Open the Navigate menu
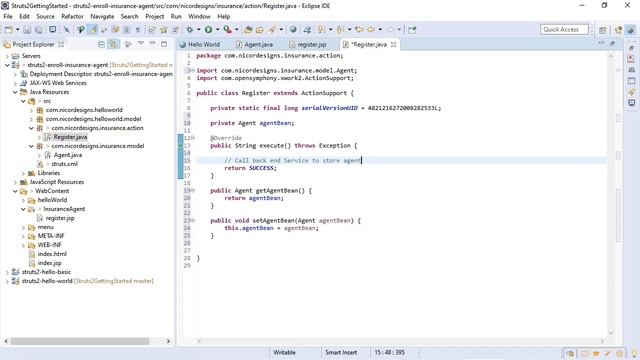640x360 pixels. [102, 16]
